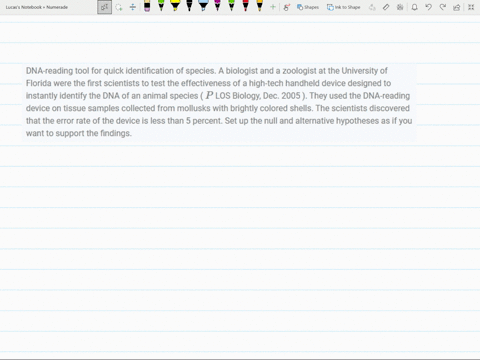Pick the Eraser tool
This screenshot has height=360, width=480.
tap(147, 6)
